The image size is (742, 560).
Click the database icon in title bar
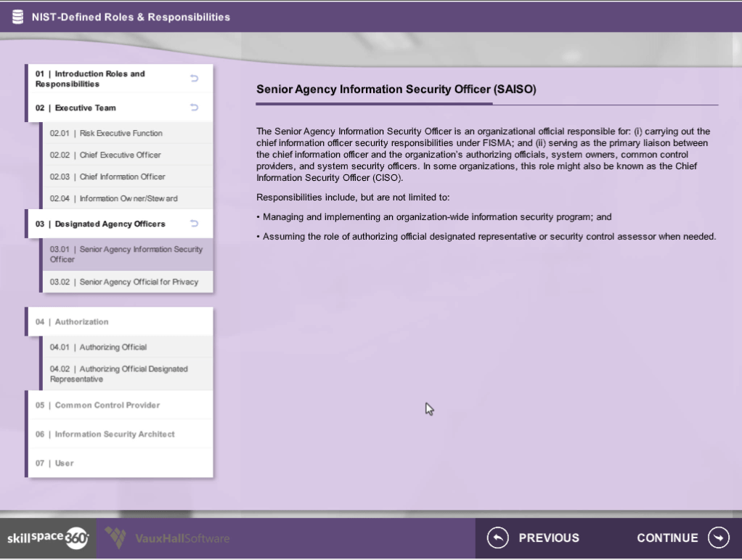tap(17, 17)
